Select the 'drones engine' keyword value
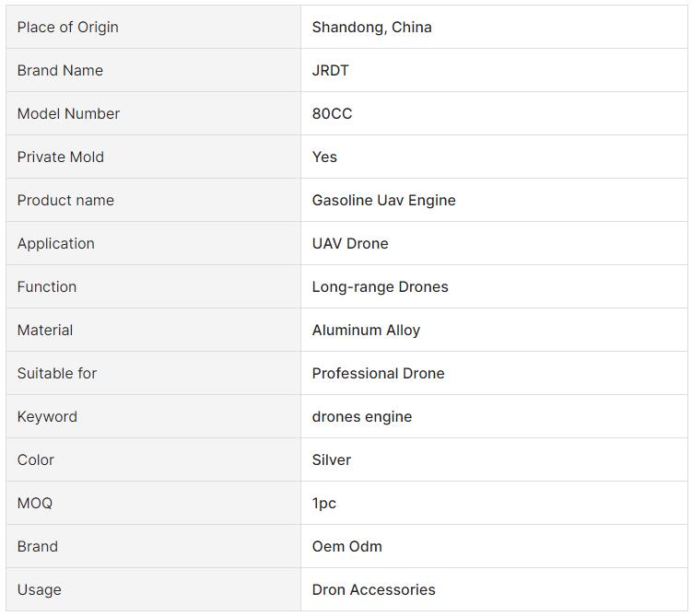 click(361, 416)
